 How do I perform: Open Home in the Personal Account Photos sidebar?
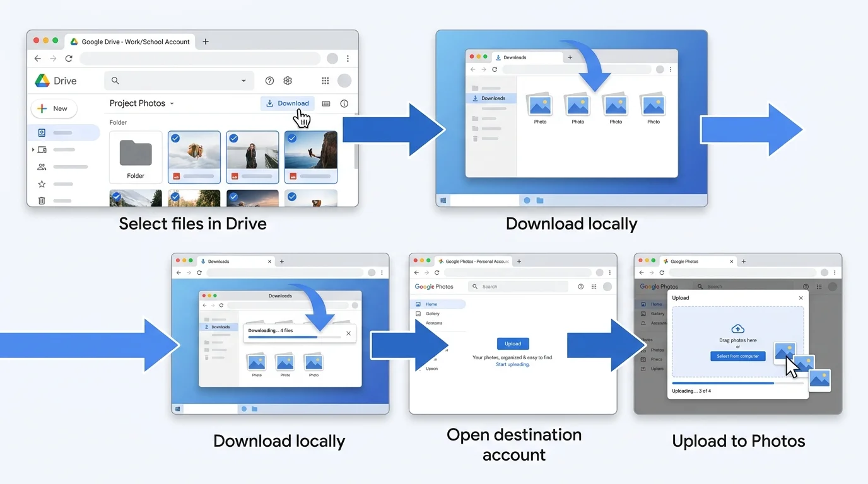(439, 304)
